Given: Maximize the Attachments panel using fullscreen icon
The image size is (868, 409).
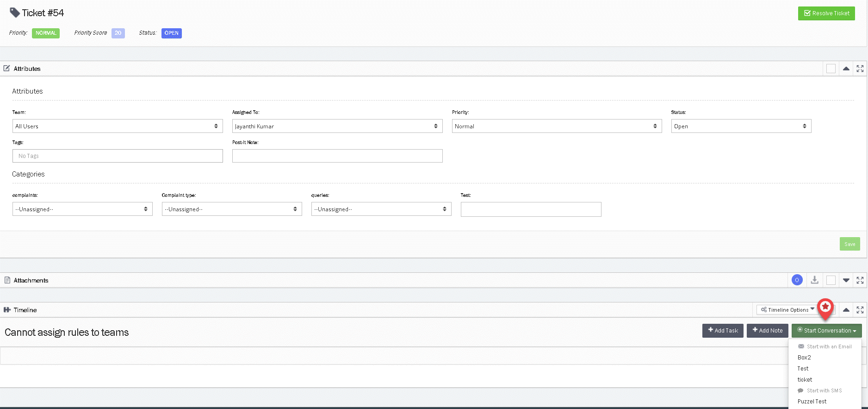Looking at the screenshot, I should [x=860, y=280].
